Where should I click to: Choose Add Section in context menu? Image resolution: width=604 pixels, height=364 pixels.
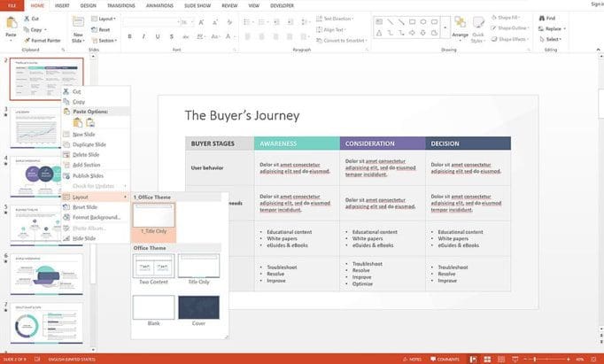pyautogui.click(x=96, y=165)
